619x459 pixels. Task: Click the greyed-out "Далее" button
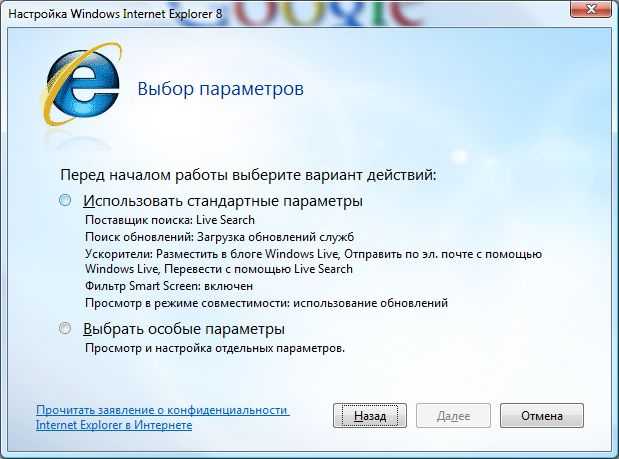[453, 416]
